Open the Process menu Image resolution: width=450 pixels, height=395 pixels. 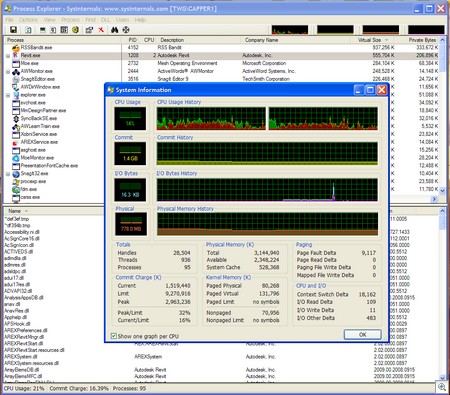(x=70, y=20)
